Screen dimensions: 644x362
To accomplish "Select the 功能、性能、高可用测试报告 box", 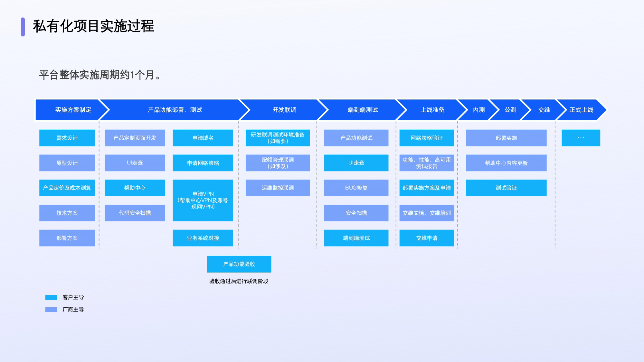I will point(427,163).
